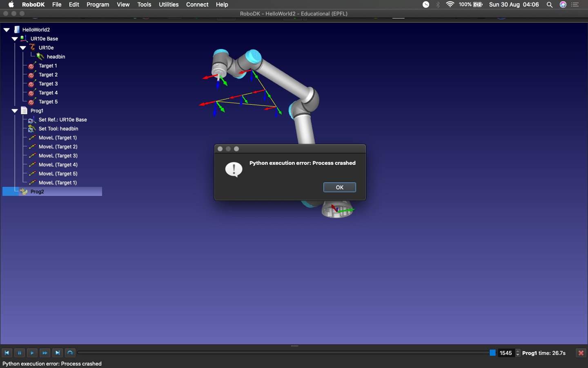588x368 pixels.
Task: Collapse the UR10e Base node
Action: point(15,39)
